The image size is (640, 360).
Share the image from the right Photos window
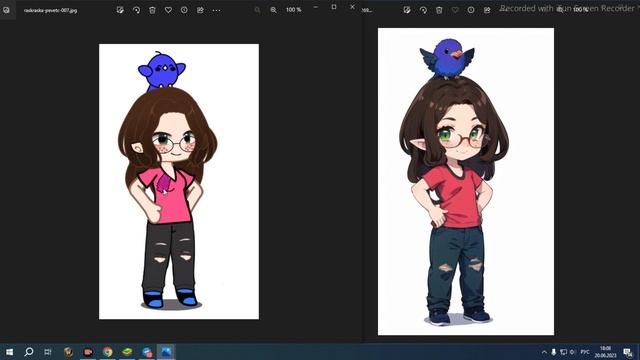tap(487, 10)
